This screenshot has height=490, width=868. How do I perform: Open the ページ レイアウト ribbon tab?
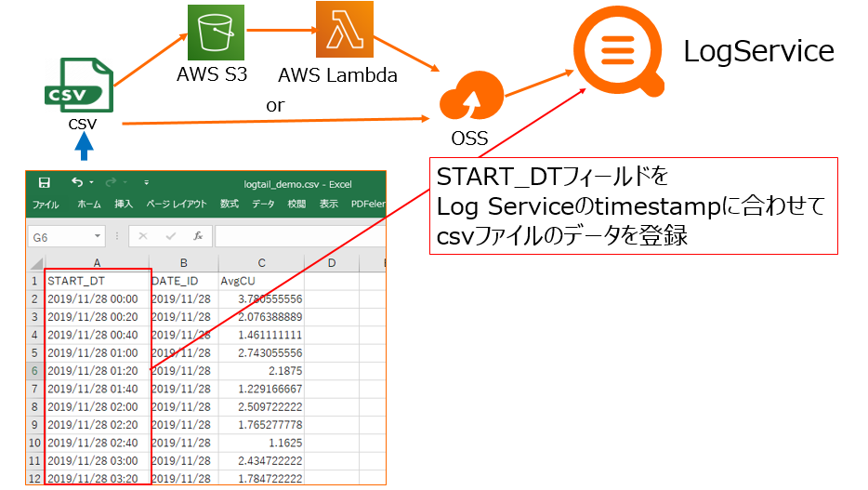pyautogui.click(x=177, y=205)
